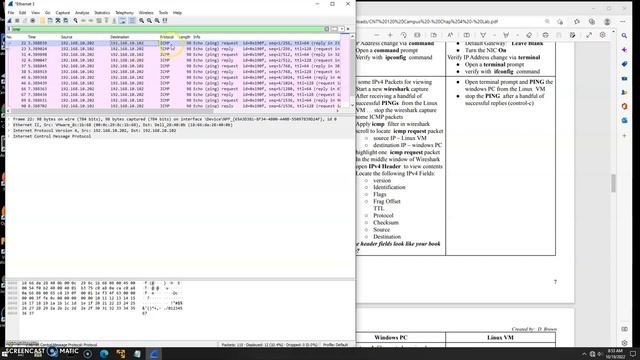The image size is (640, 360).
Task: Open Wireshark Capture menu
Action: [63, 13]
